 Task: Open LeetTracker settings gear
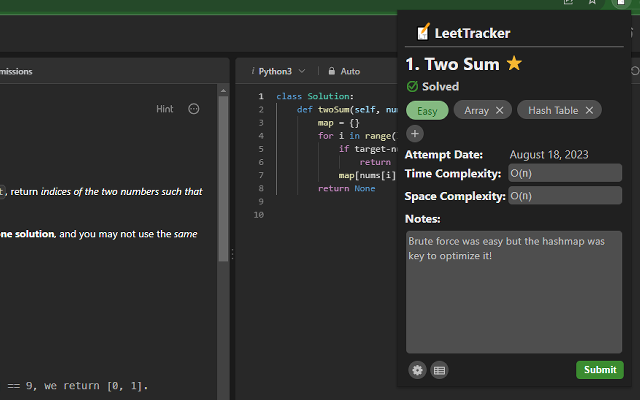pos(417,370)
